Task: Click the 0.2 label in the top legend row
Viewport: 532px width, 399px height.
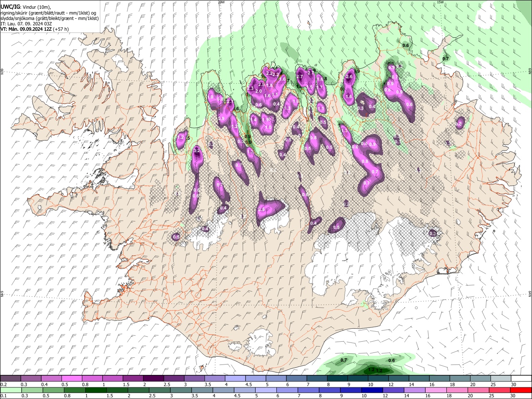Action: click(x=4, y=384)
